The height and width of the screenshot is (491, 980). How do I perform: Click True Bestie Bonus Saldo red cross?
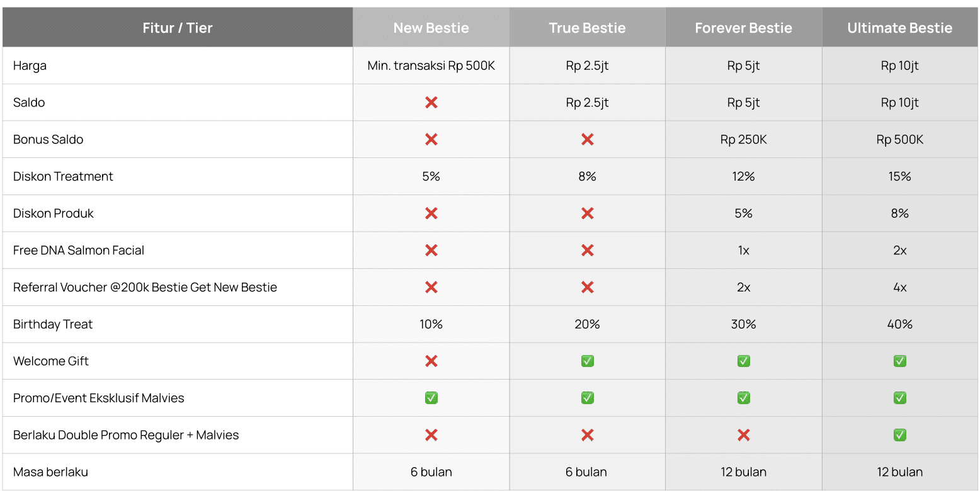pyautogui.click(x=588, y=139)
